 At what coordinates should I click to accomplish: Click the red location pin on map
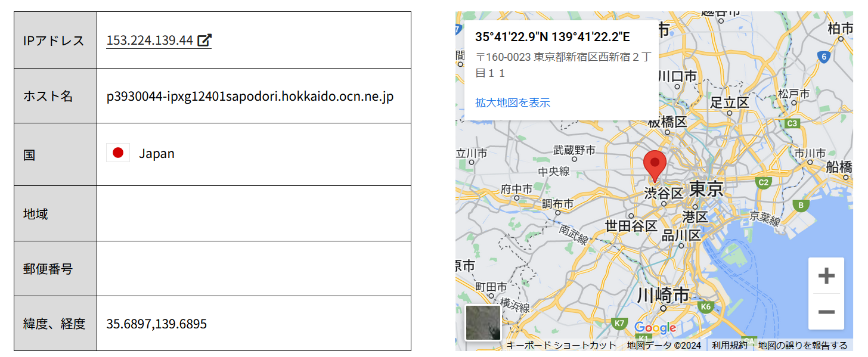(x=655, y=166)
